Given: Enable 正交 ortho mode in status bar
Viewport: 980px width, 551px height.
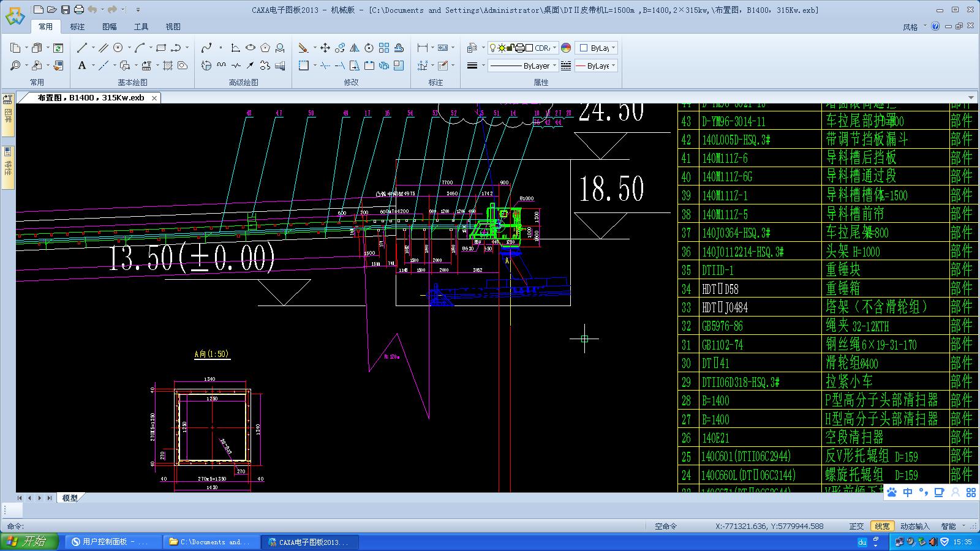Looking at the screenshot, I should pyautogui.click(x=856, y=526).
